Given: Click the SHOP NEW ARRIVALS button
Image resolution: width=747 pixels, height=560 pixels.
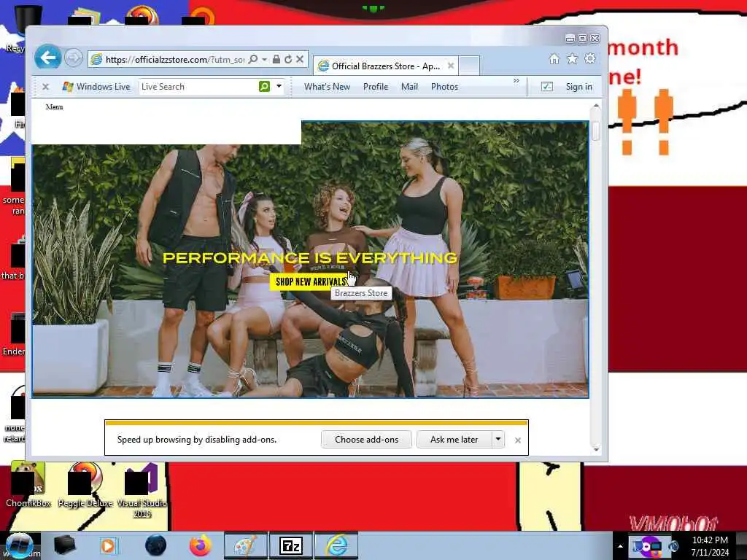Looking at the screenshot, I should (310, 282).
